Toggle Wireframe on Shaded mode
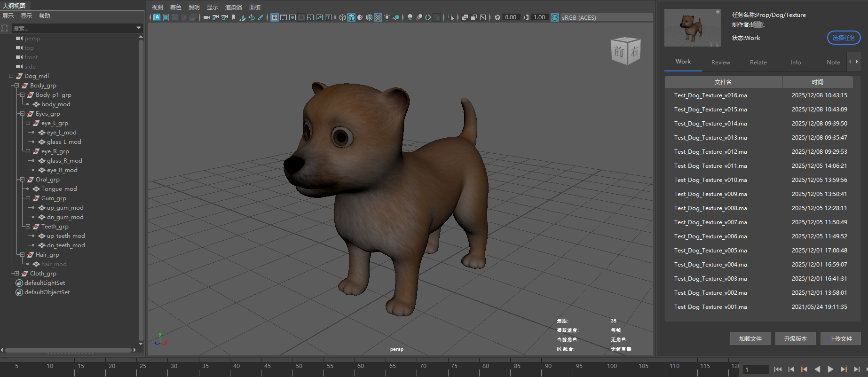This screenshot has height=377, width=868. (369, 17)
